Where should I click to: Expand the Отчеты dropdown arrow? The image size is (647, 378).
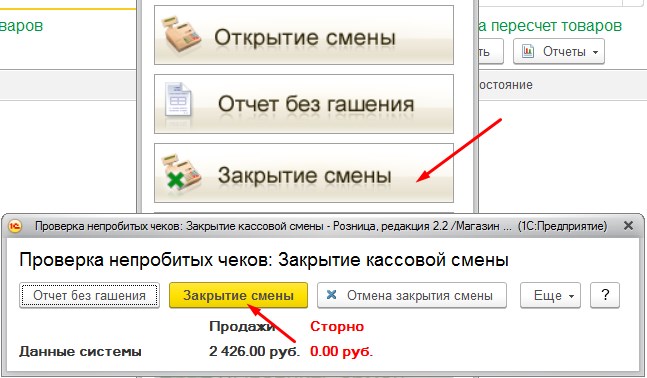point(595,52)
